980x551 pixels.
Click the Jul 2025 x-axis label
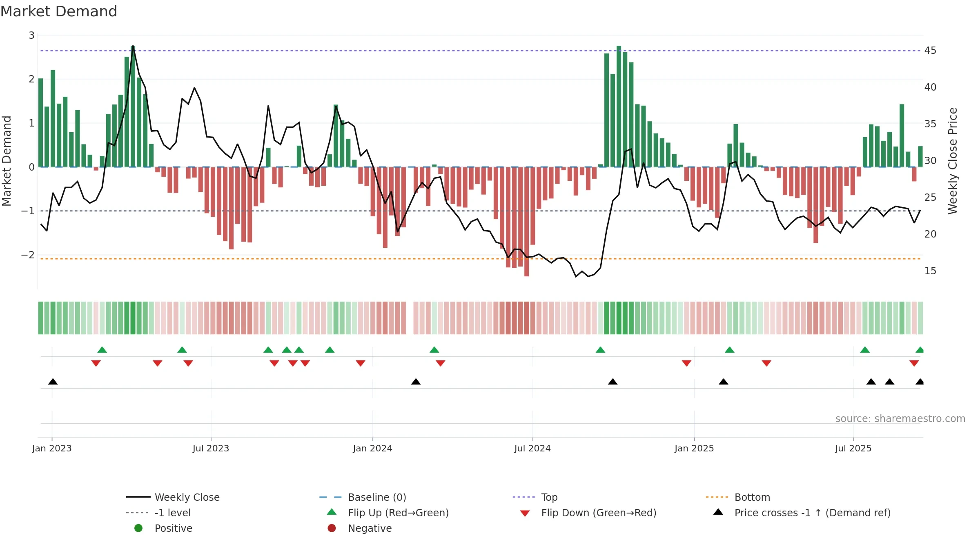pyautogui.click(x=853, y=449)
